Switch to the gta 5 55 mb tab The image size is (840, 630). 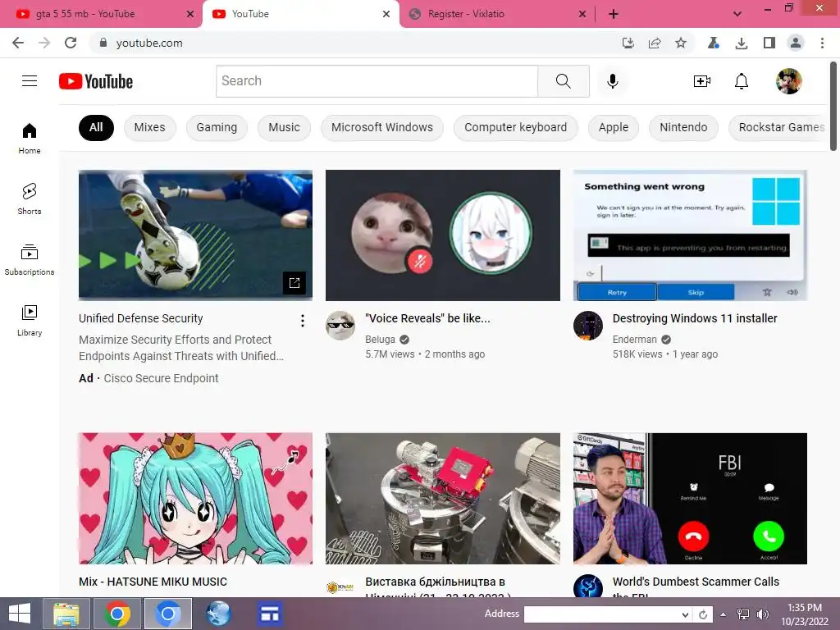pos(101,14)
